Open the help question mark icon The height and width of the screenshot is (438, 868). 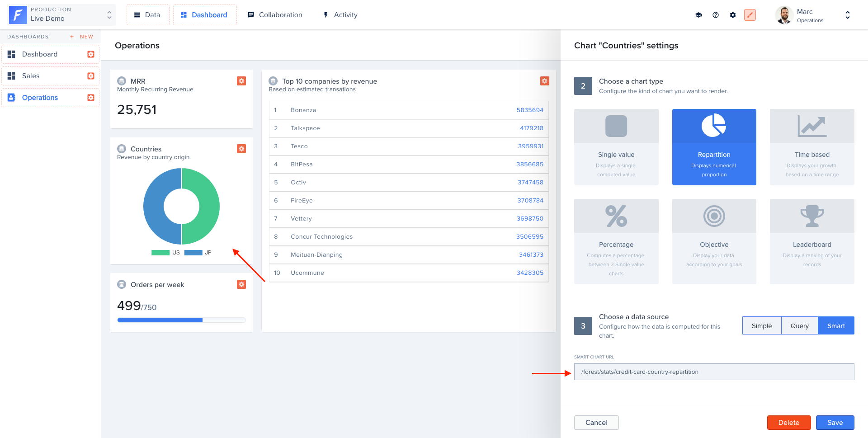[x=716, y=15]
